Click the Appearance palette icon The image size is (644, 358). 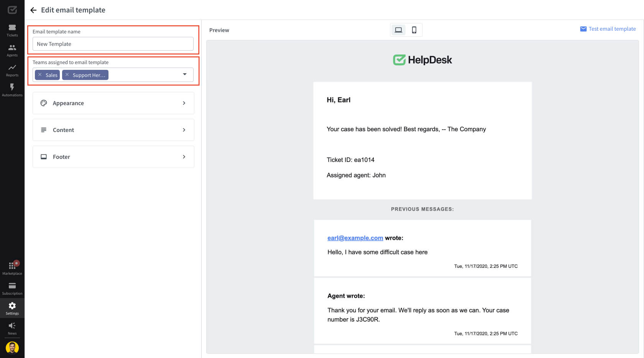[44, 103]
